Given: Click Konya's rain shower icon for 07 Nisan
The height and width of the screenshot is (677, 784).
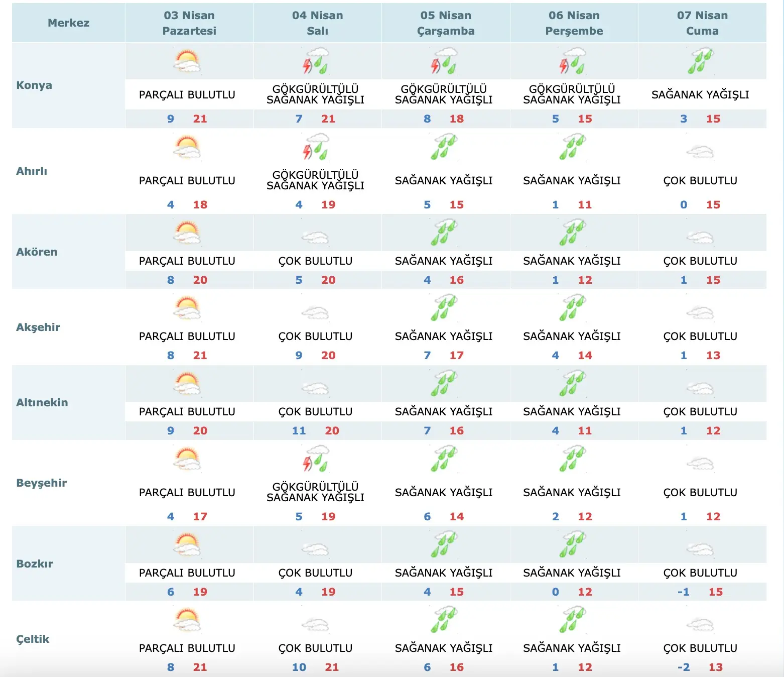Looking at the screenshot, I should (700, 61).
